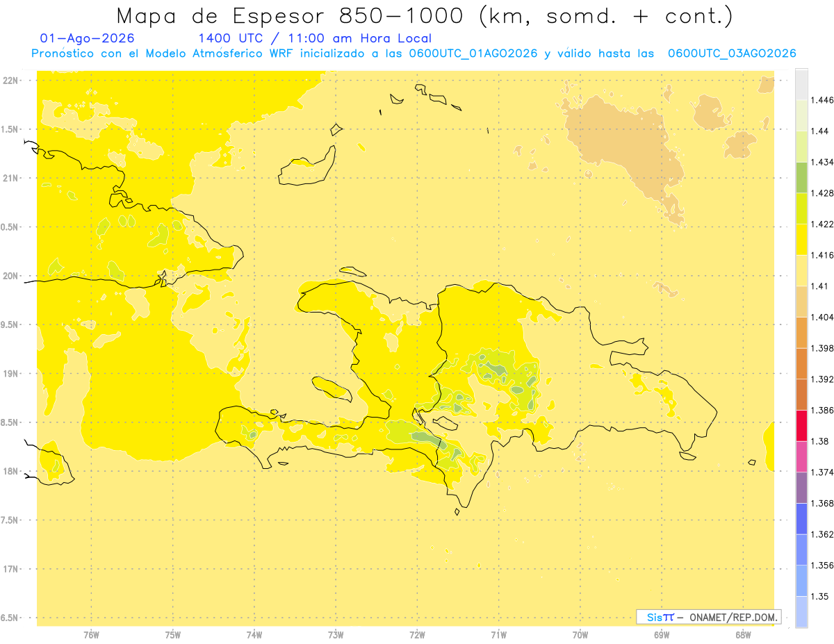
Task: Click the 20N latitude axis label
Action: (x=11, y=276)
